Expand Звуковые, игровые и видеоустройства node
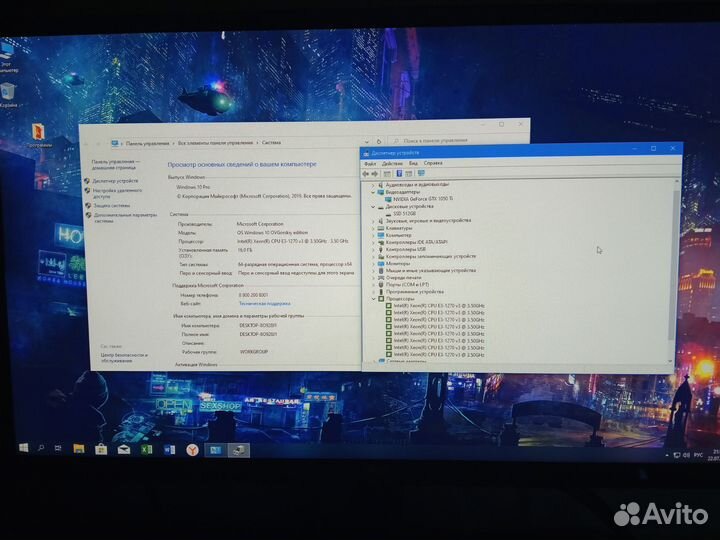This screenshot has width=720, height=540. (373, 221)
